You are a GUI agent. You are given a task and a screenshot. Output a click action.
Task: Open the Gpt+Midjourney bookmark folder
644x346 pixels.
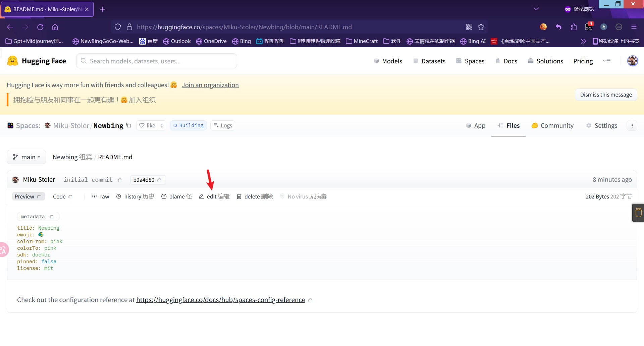[x=35, y=41]
